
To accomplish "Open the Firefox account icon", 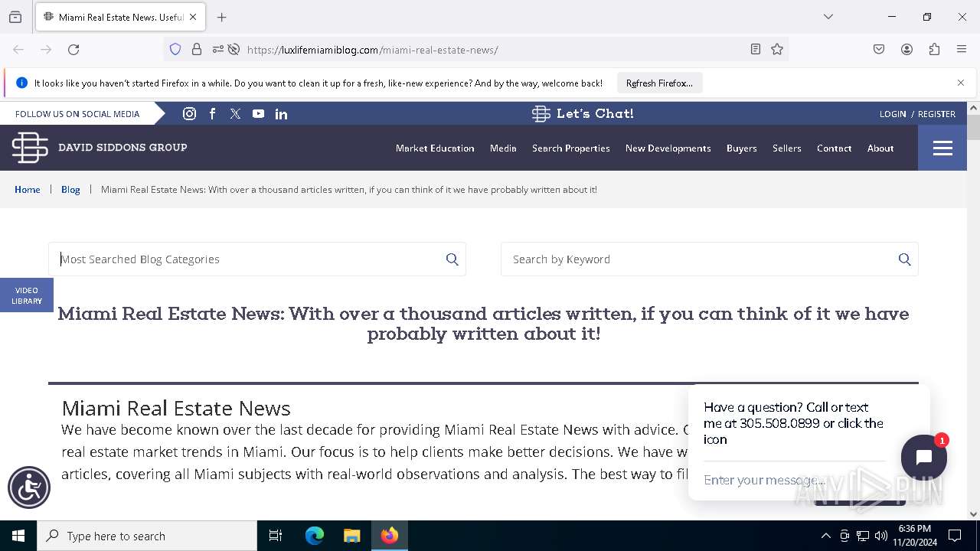I will (x=906, y=50).
